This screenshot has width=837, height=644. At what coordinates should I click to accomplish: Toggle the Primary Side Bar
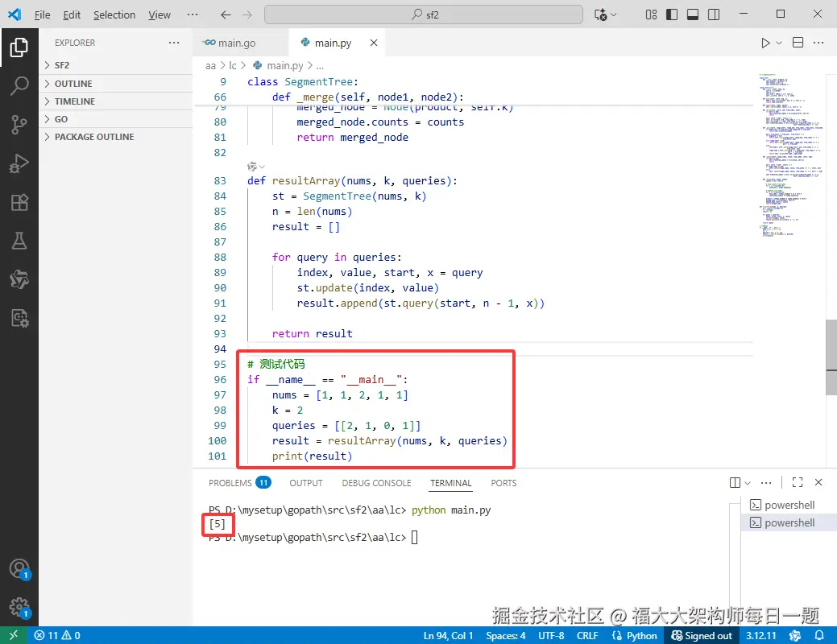672,14
